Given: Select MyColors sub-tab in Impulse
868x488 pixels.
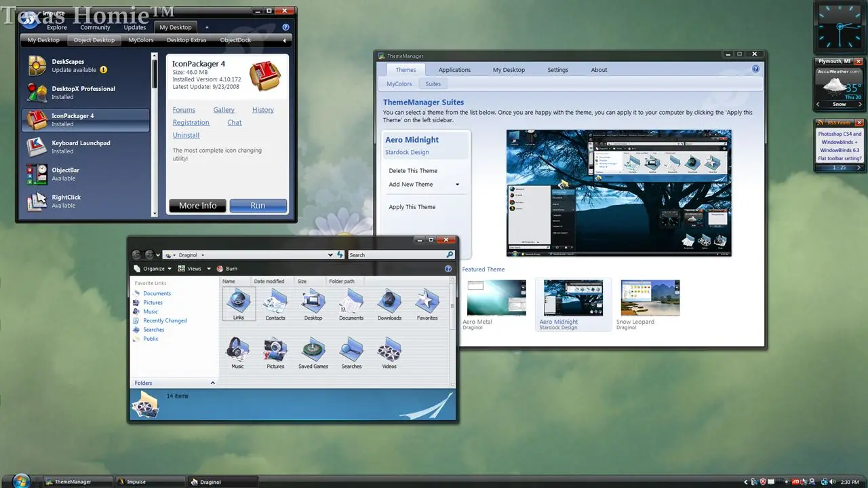Looking at the screenshot, I should [x=141, y=40].
